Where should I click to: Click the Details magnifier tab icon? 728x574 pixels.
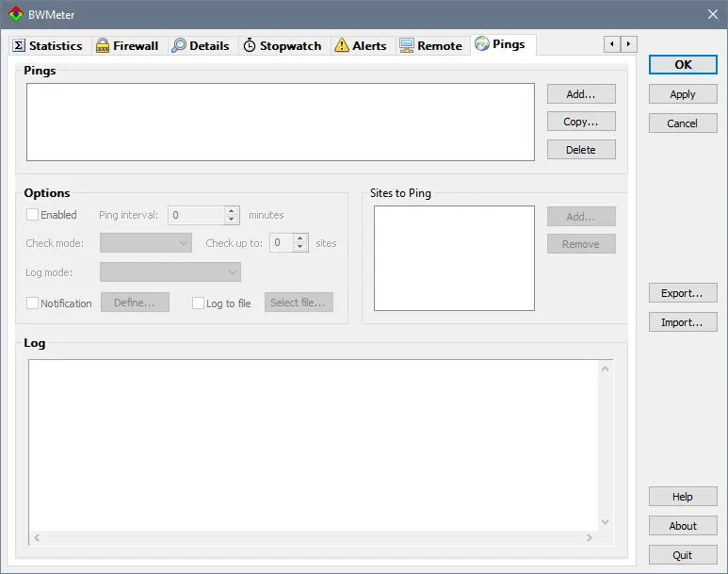click(179, 45)
